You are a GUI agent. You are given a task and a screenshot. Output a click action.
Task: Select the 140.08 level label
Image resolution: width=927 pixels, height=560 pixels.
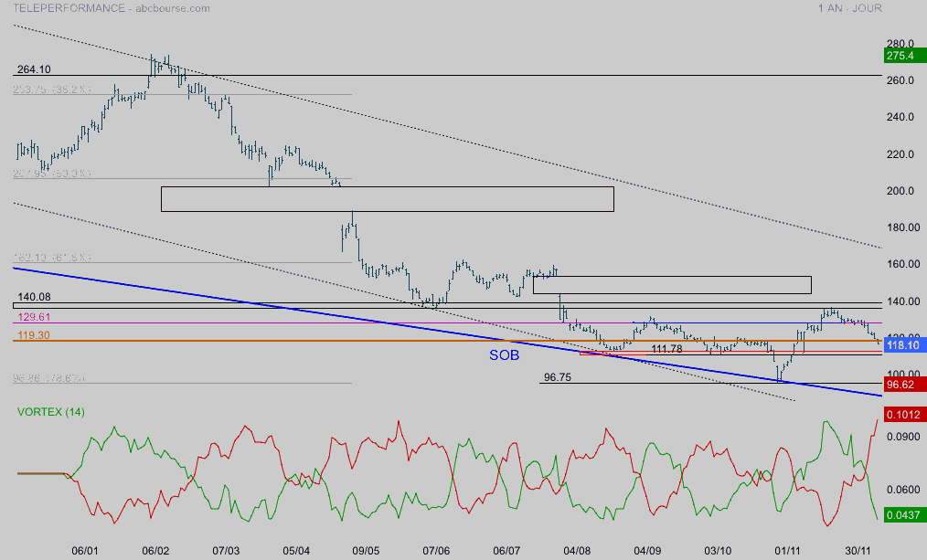[x=34, y=297]
